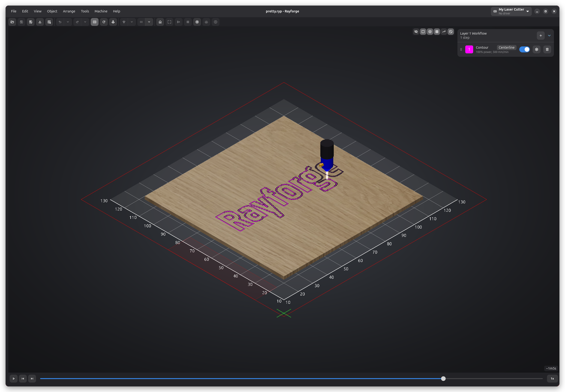Open the redo history dropdown arrow

pos(85,22)
